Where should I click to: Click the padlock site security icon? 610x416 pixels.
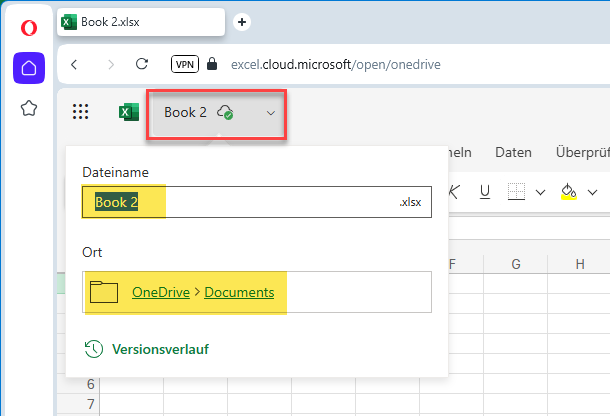pyautogui.click(x=212, y=64)
